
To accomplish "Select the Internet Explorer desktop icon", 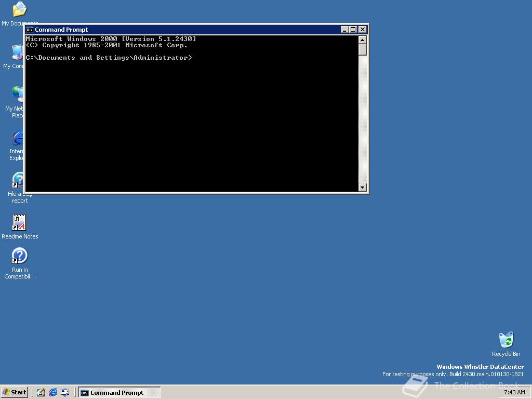I will (17, 138).
